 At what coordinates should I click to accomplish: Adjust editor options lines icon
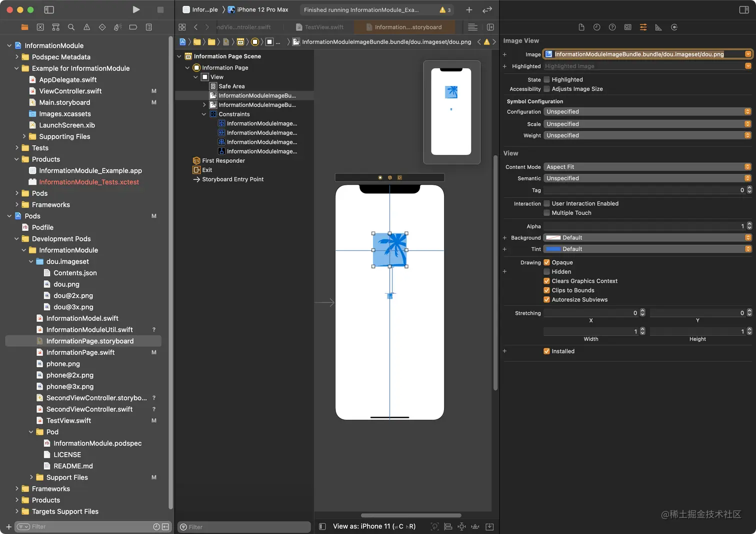coord(472,27)
